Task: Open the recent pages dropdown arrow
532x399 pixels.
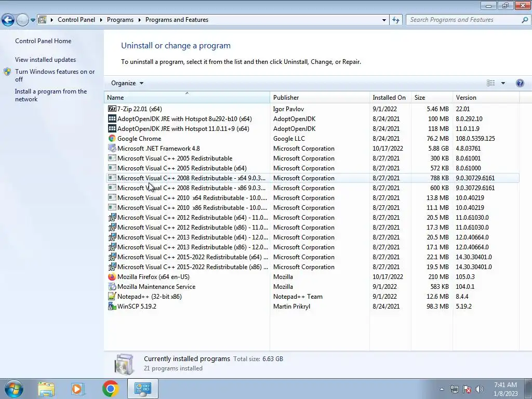Action: [33, 20]
